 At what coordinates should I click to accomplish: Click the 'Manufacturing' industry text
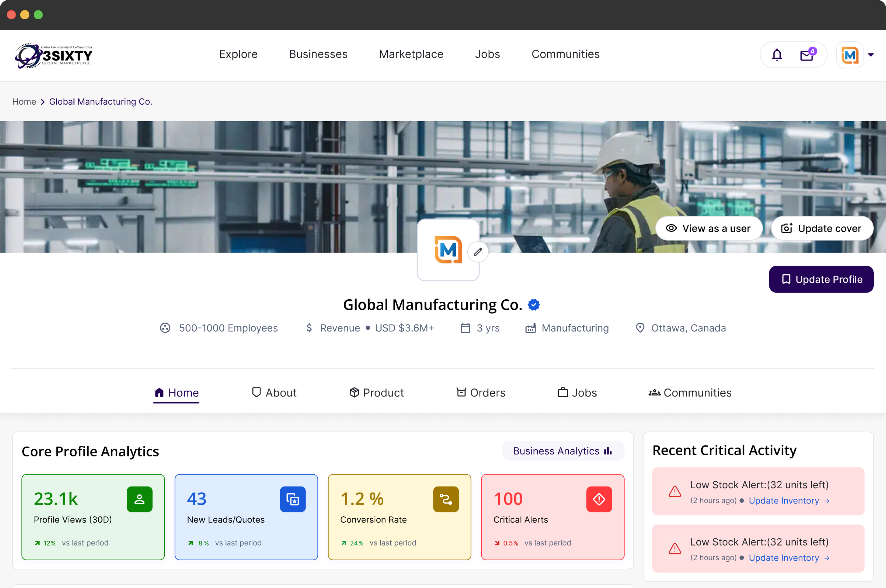point(575,328)
